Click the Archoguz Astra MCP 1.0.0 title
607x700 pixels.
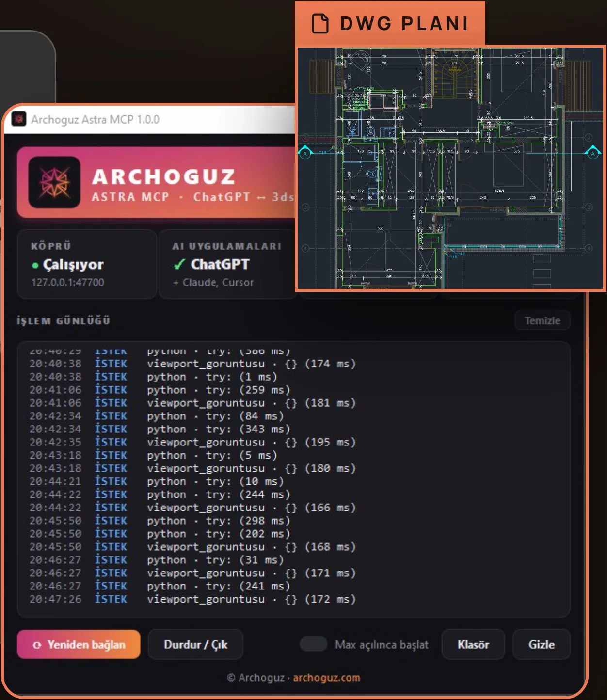tap(95, 119)
